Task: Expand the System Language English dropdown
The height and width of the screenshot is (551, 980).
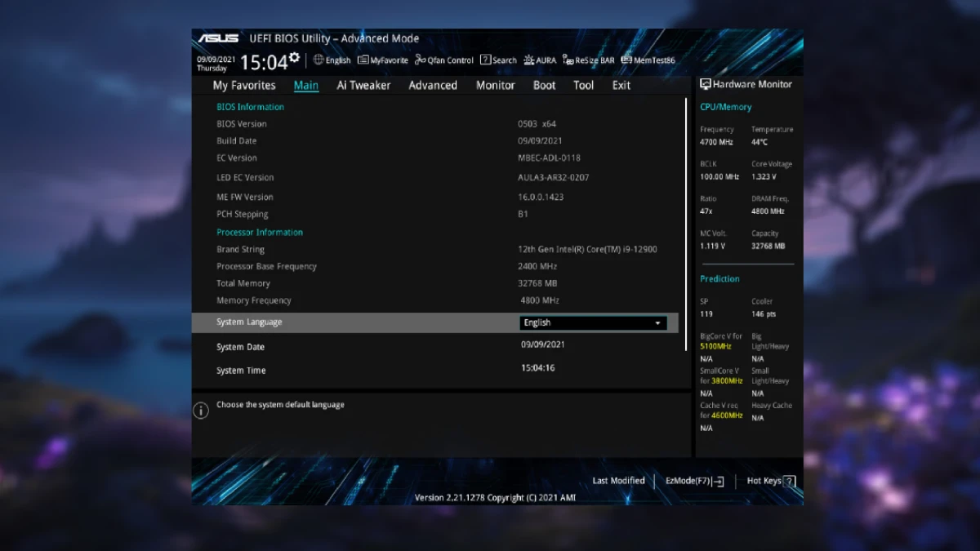Action: [x=593, y=322]
